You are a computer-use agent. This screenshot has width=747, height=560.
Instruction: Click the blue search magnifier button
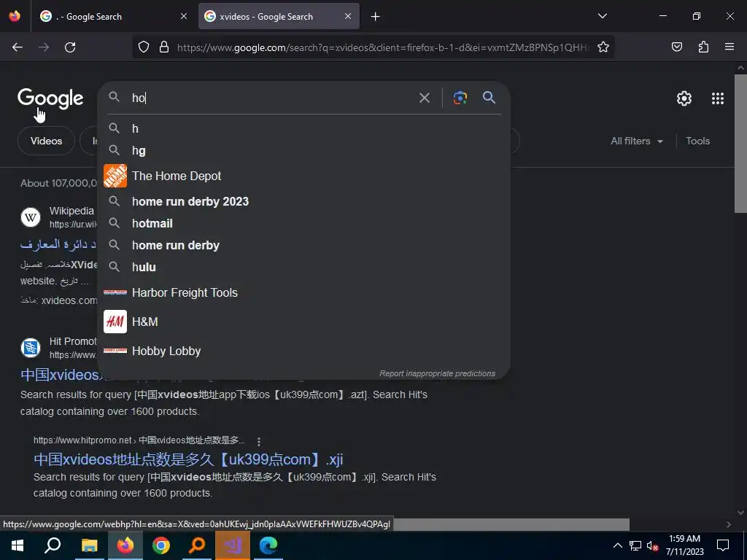coord(489,98)
